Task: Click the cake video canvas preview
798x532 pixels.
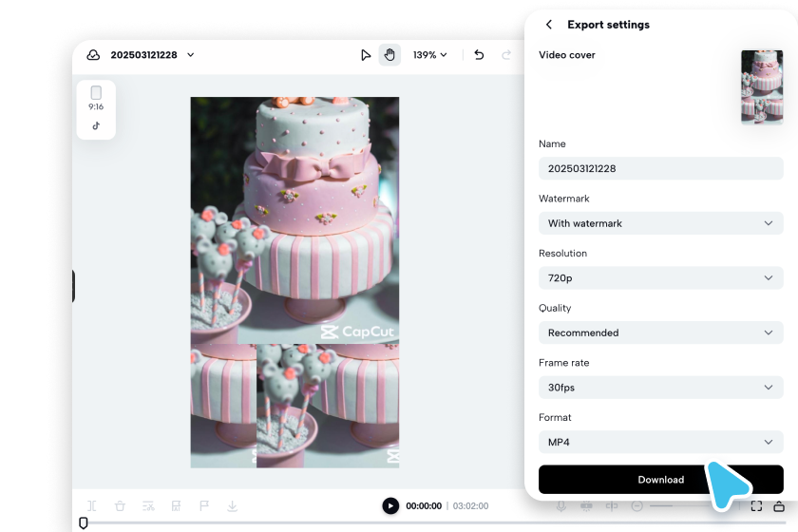Action: (x=294, y=282)
